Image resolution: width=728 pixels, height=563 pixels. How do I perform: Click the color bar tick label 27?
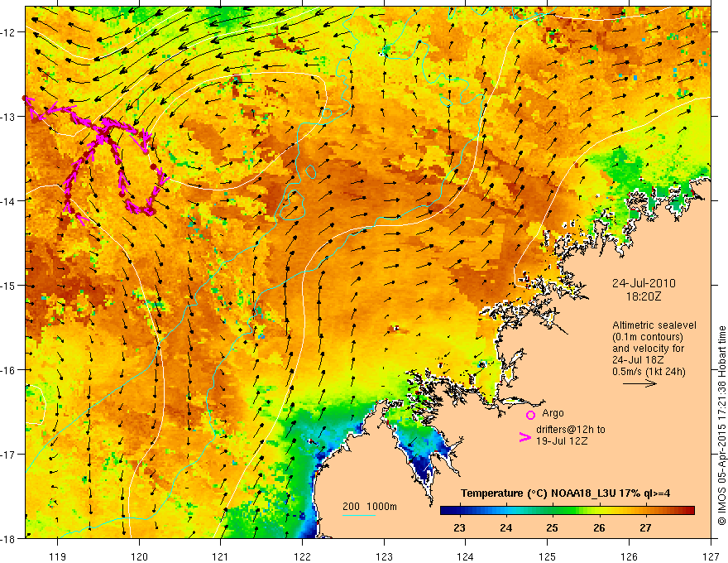[645, 527]
